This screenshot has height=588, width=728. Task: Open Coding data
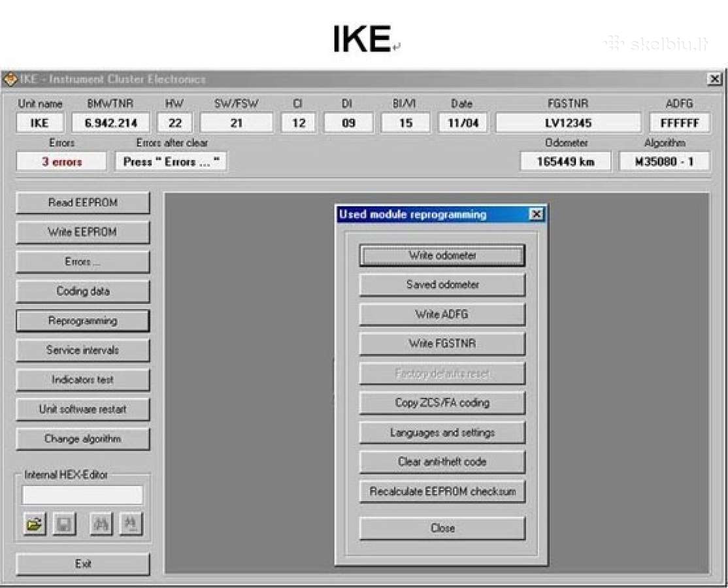[82, 291]
